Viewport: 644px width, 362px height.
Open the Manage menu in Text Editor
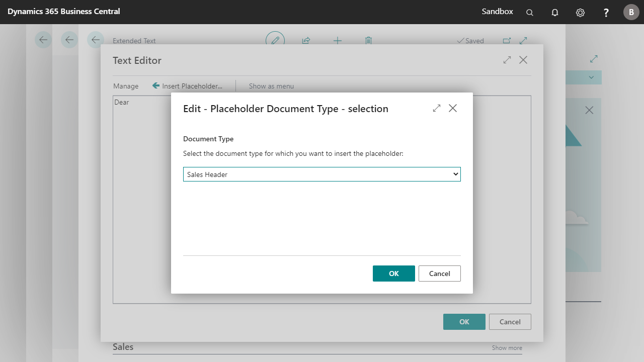126,86
